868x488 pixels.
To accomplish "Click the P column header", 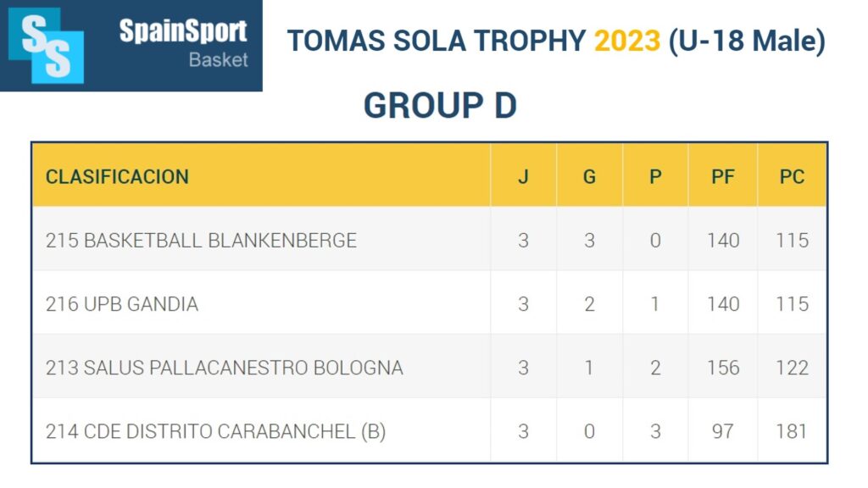I will point(655,177).
